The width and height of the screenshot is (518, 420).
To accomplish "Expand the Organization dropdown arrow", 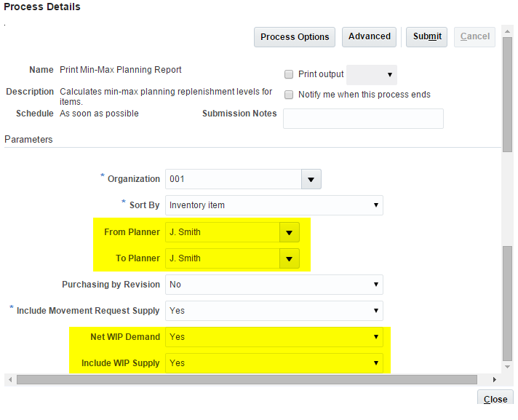I will [311, 179].
